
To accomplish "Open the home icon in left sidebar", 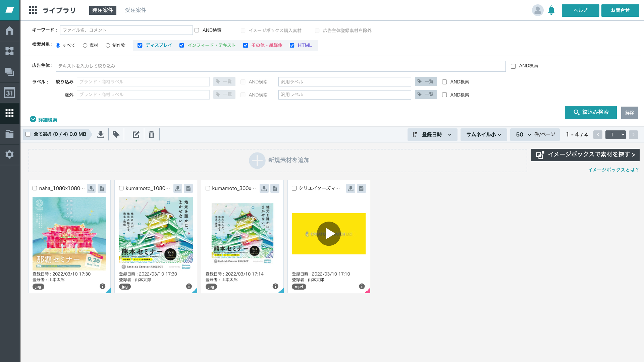I will coord(9,31).
